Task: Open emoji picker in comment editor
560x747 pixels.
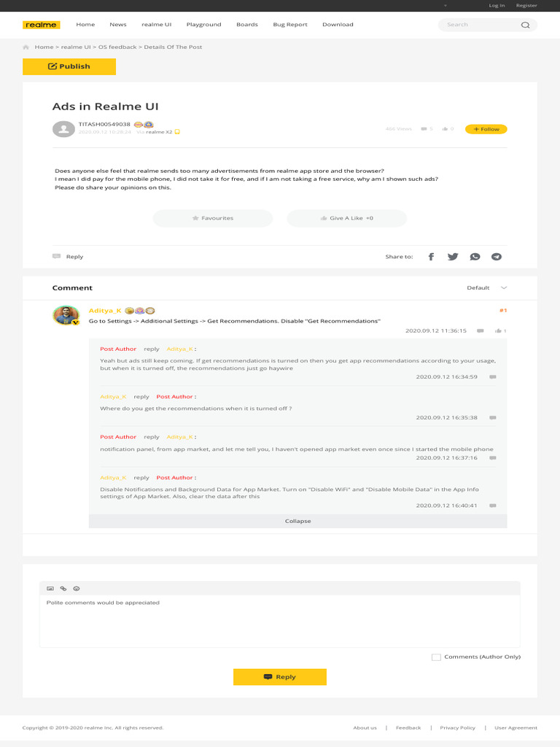Action: [77, 588]
